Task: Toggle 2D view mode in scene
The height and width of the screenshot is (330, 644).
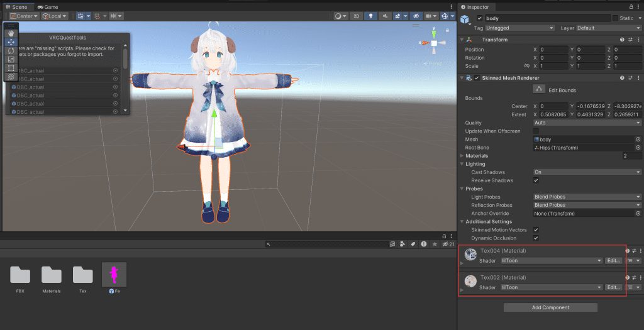Action: tap(357, 16)
